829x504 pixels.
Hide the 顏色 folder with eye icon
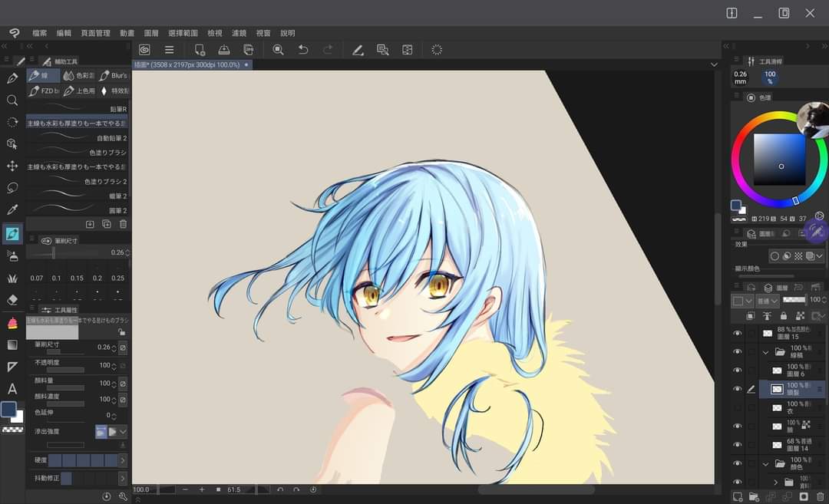coord(737,463)
